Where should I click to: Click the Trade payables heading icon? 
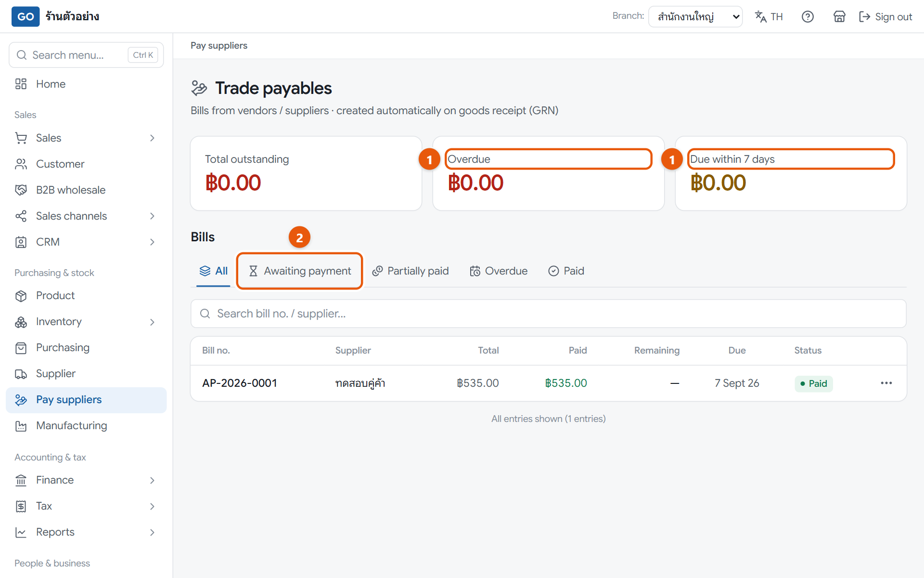pos(199,88)
